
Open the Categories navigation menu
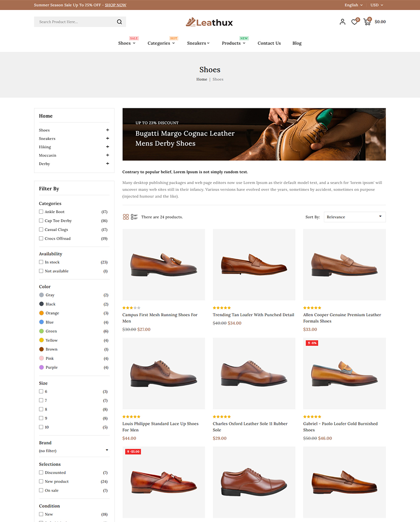click(x=161, y=43)
